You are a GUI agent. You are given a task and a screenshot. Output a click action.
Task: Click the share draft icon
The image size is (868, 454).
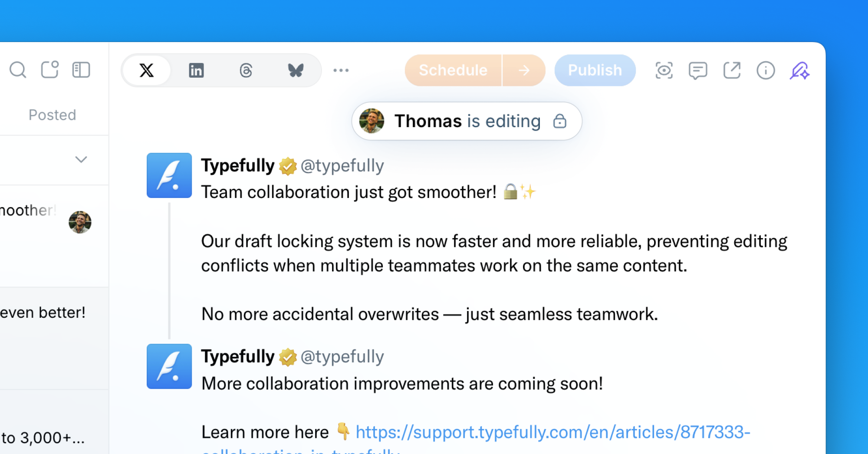click(x=732, y=70)
